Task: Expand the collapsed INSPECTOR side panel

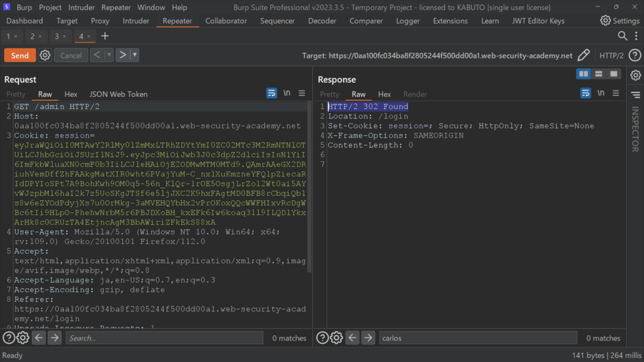Action: coord(635,129)
